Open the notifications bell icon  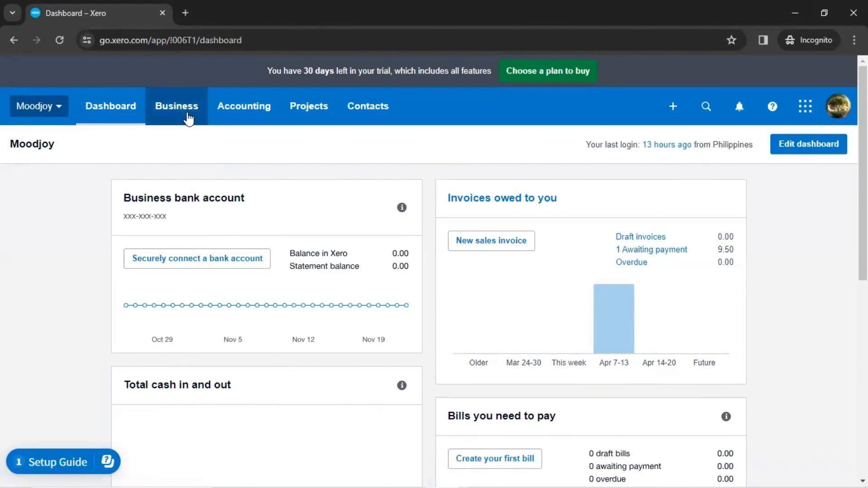coord(739,106)
